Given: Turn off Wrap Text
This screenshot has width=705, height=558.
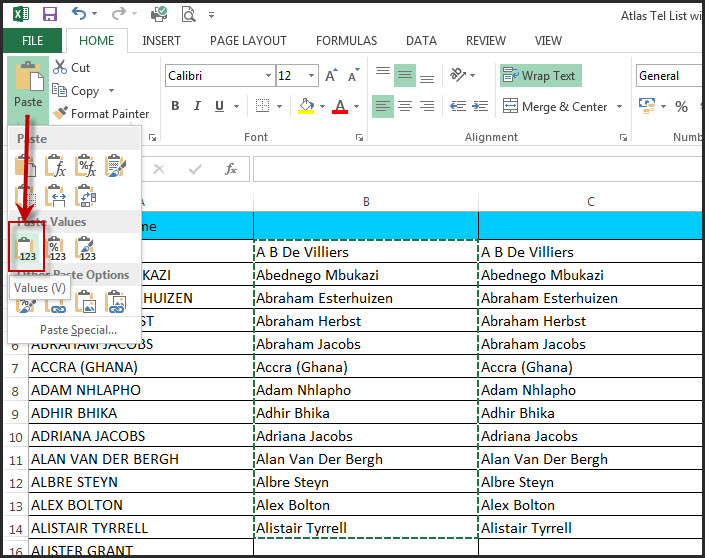Looking at the screenshot, I should point(540,76).
